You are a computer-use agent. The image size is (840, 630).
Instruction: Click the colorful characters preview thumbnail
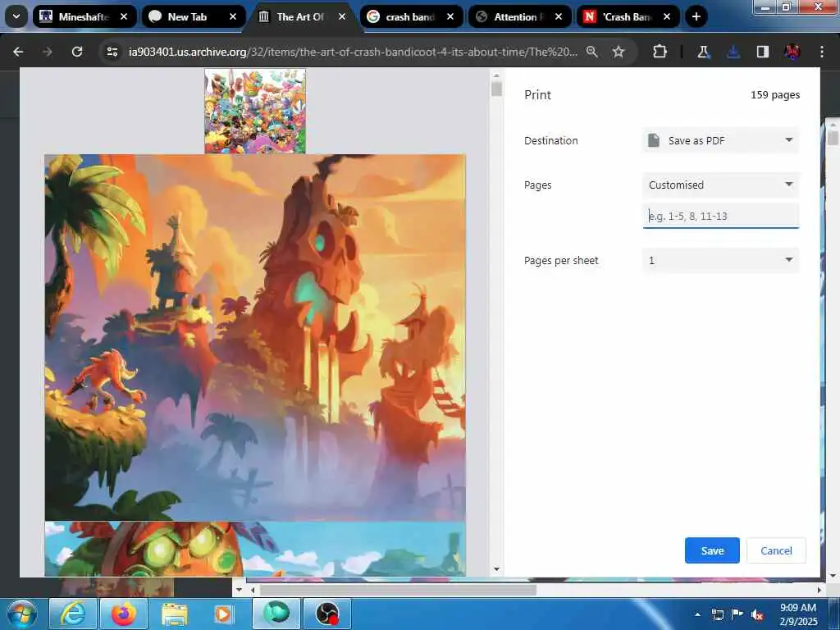(x=255, y=111)
